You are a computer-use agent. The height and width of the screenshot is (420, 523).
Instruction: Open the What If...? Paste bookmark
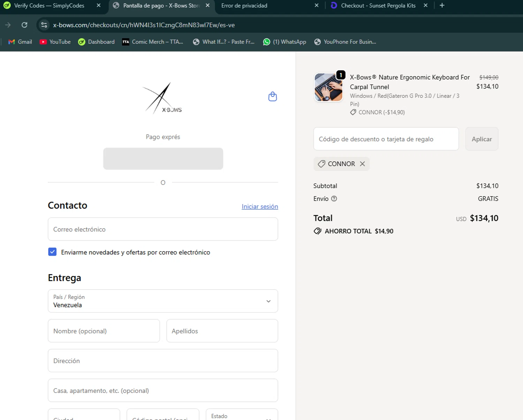coord(223,42)
